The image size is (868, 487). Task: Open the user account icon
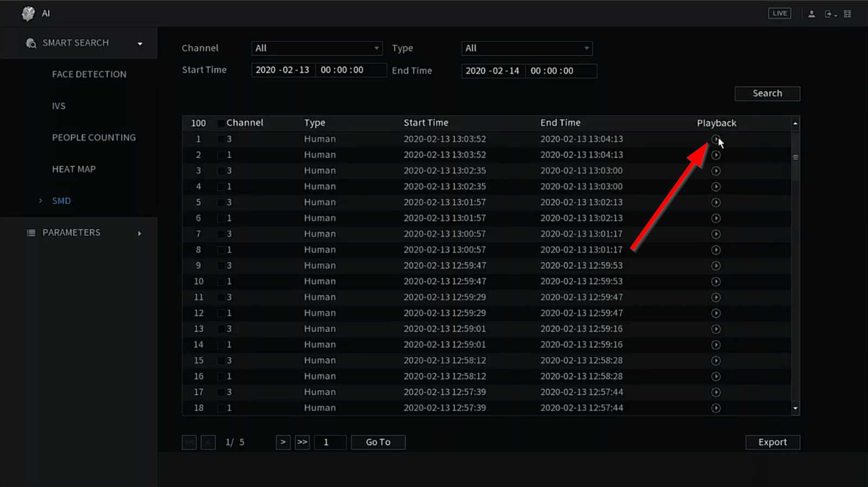point(812,14)
